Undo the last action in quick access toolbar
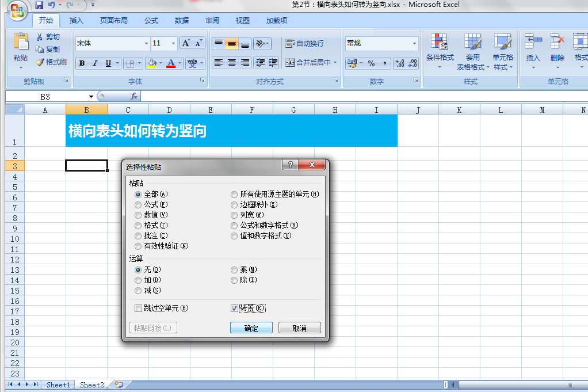 [52, 5]
